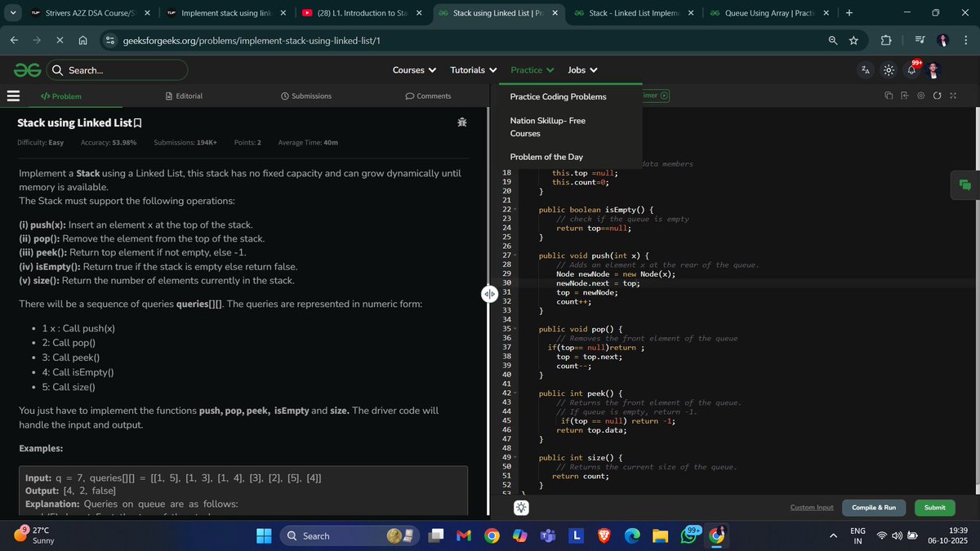Expand the Tutorials dropdown
980x551 pixels.
click(474, 70)
